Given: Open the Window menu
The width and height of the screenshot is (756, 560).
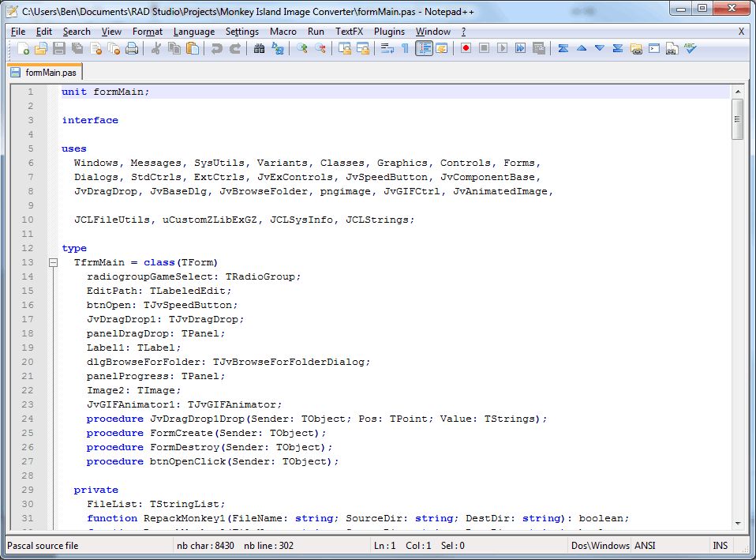Looking at the screenshot, I should coord(433,32).
